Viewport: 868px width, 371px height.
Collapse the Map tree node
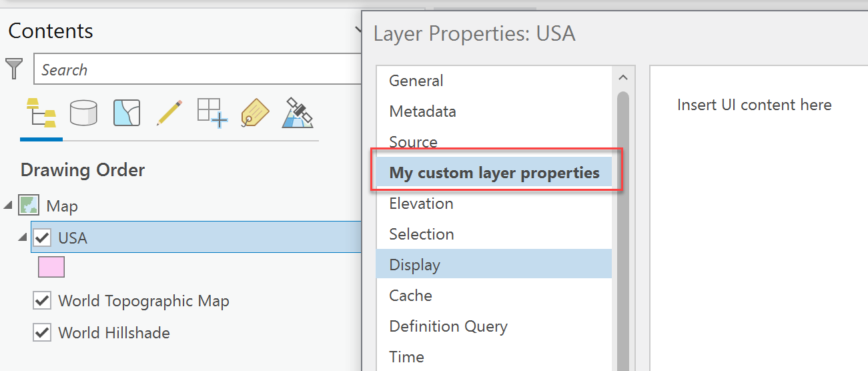7,206
